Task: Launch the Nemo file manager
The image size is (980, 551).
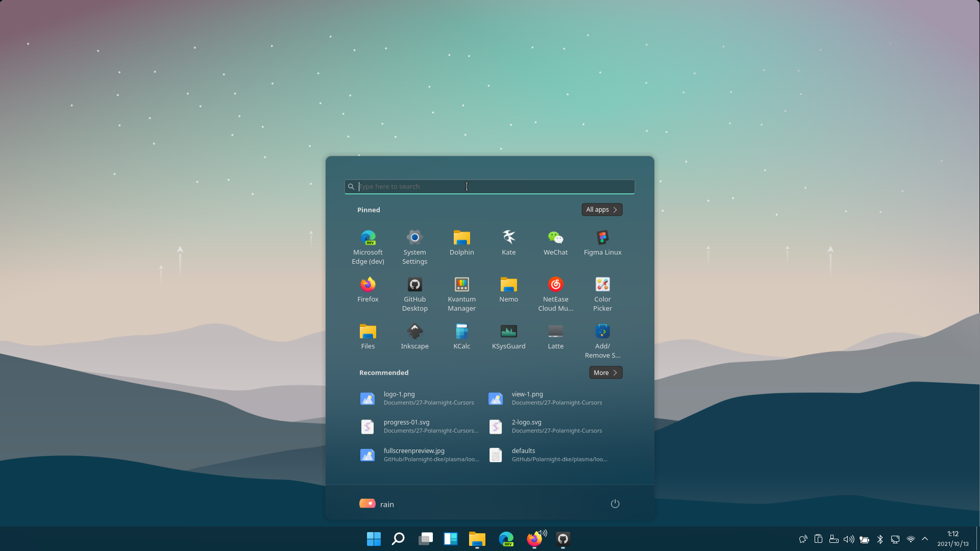Action: click(508, 290)
